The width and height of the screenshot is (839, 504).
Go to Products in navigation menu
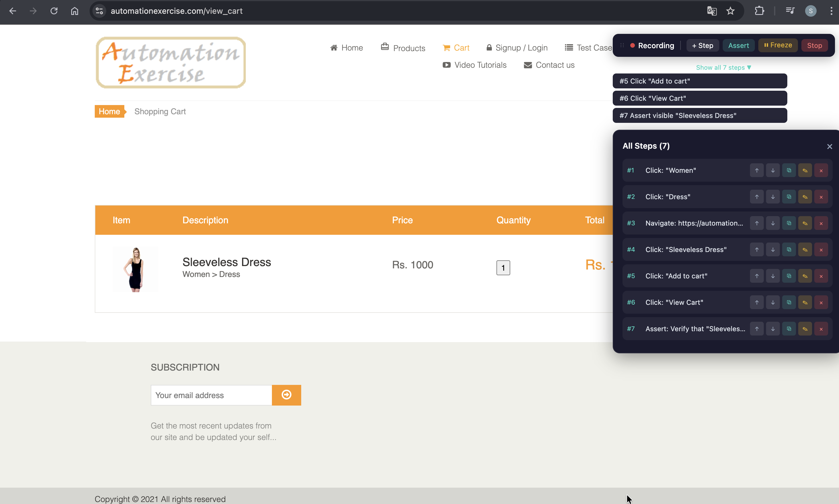pos(403,48)
